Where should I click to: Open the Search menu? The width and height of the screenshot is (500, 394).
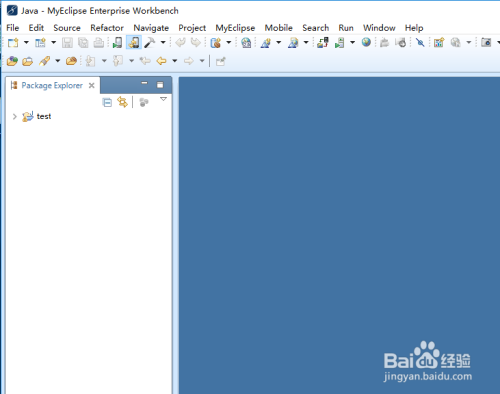pyautogui.click(x=316, y=28)
